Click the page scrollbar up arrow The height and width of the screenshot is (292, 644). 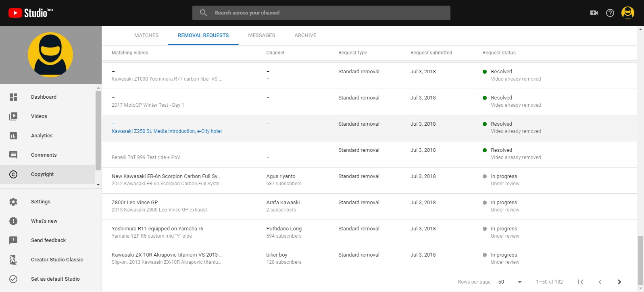click(x=640, y=29)
